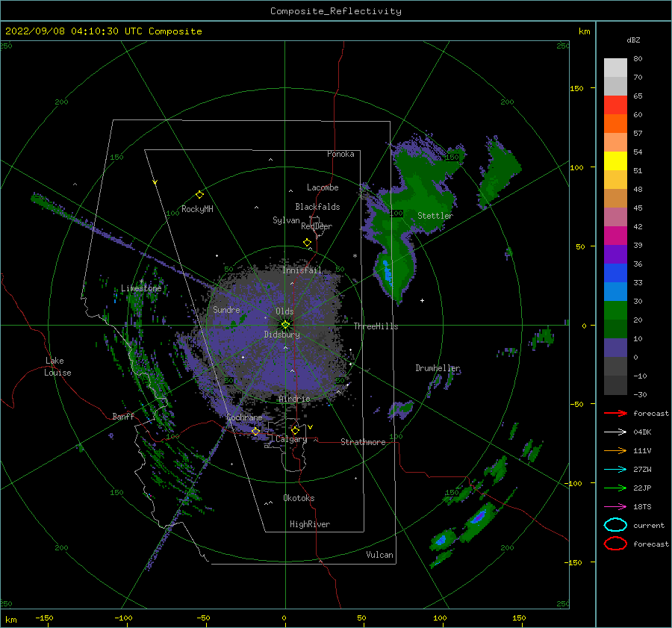Pick the bright yellow swatch on the dBZ scale
The width and height of the screenshot is (672, 628).
click(615, 161)
